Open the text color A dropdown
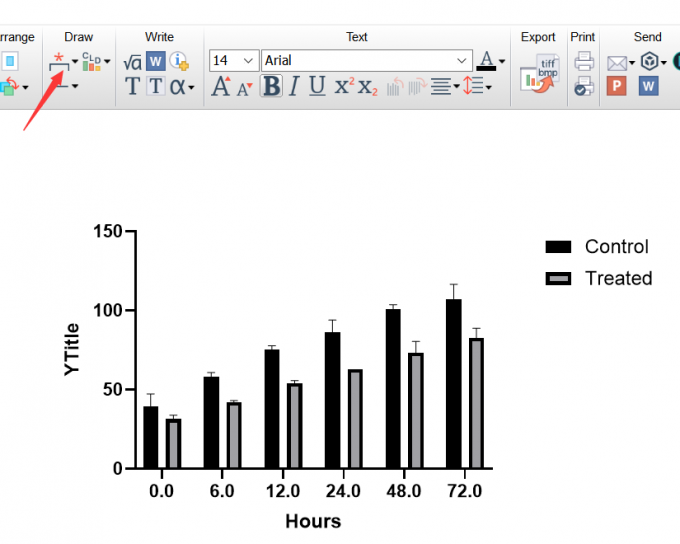 (491, 61)
